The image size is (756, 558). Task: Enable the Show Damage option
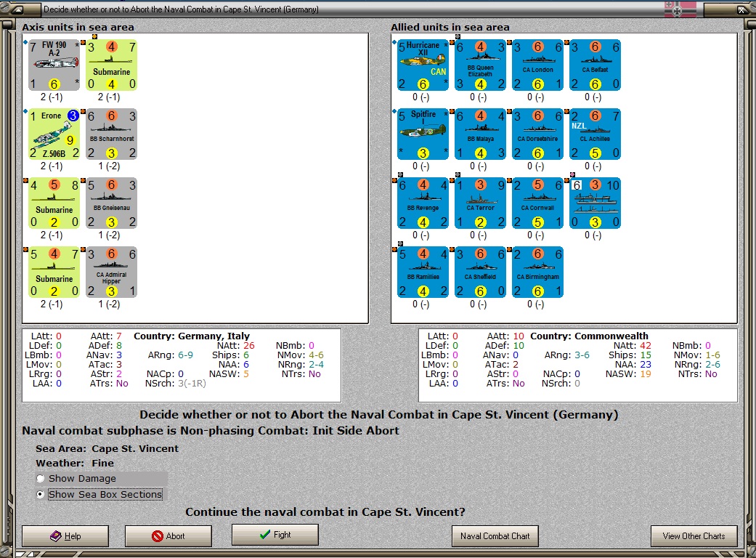coord(41,478)
